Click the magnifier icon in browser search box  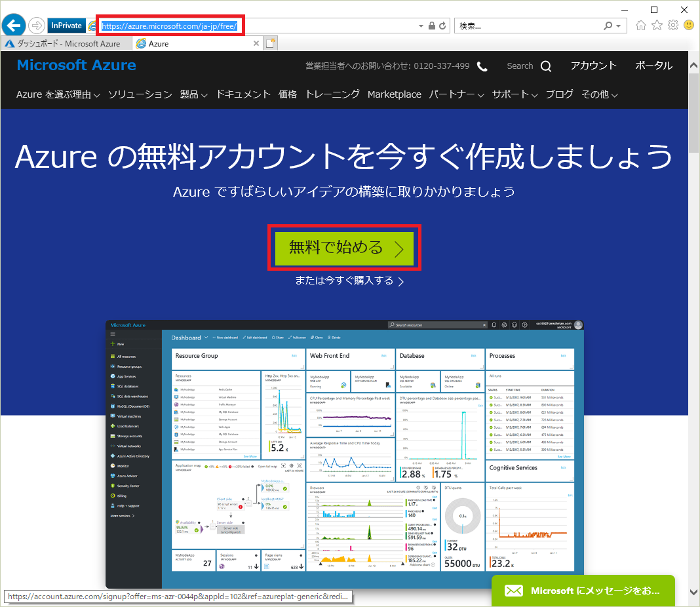[608, 26]
